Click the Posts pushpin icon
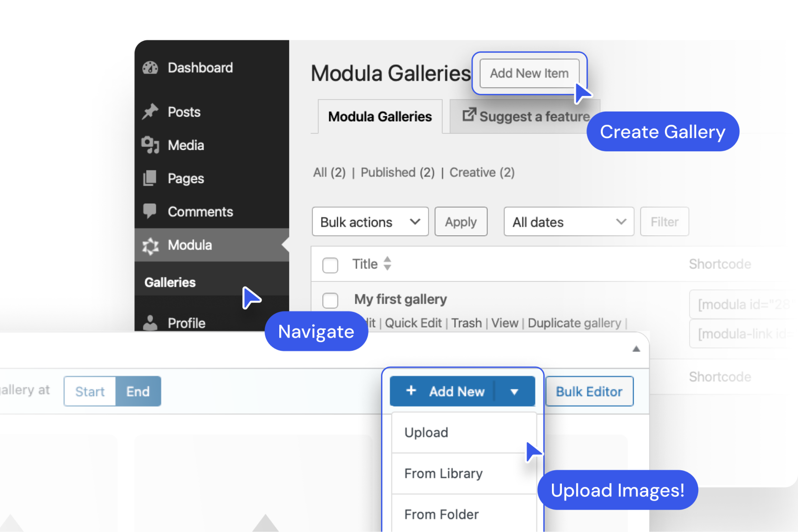The width and height of the screenshot is (798, 532). (150, 112)
